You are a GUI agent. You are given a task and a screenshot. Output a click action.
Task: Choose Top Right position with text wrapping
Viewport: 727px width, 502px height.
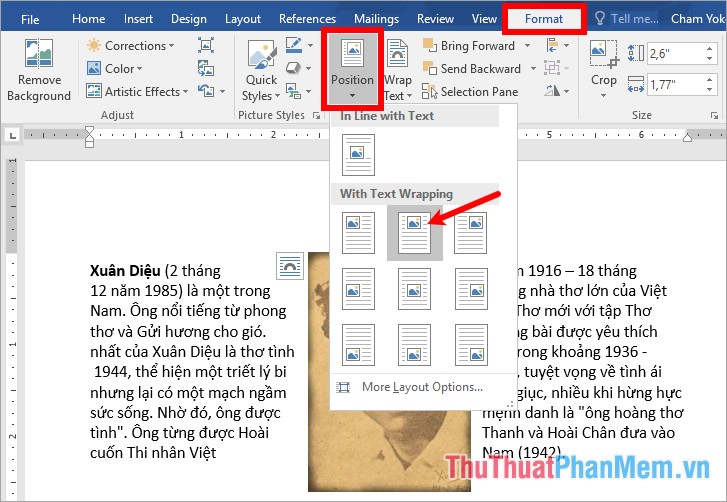pos(471,233)
